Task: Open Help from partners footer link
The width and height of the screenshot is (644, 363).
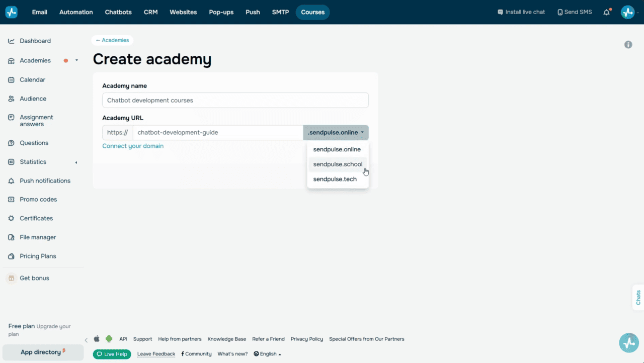Action: coord(180,339)
